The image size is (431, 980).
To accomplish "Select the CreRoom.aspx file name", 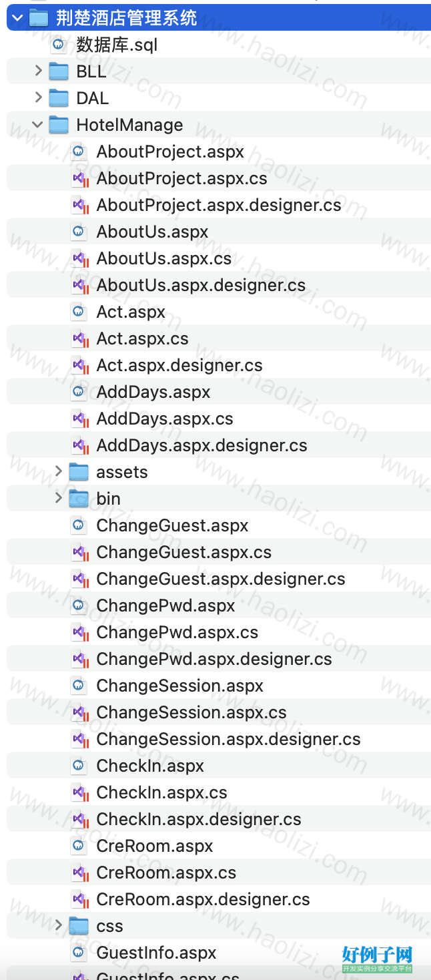I will coord(155,846).
